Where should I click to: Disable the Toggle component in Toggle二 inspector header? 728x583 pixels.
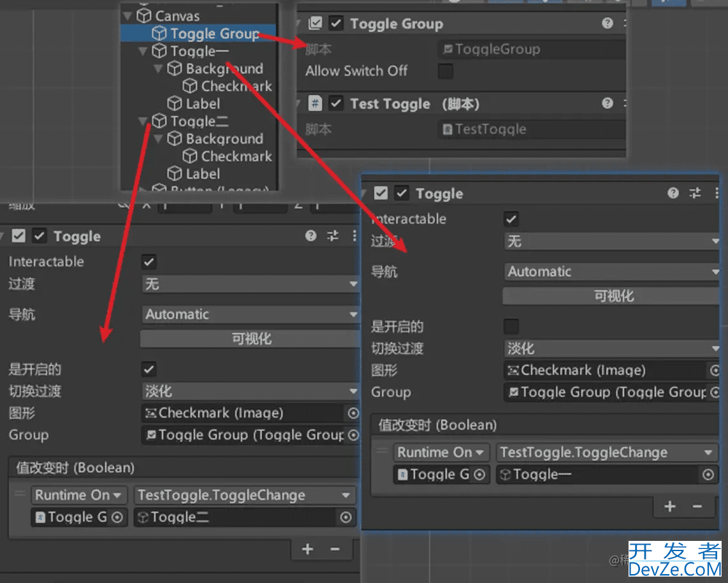(40, 235)
